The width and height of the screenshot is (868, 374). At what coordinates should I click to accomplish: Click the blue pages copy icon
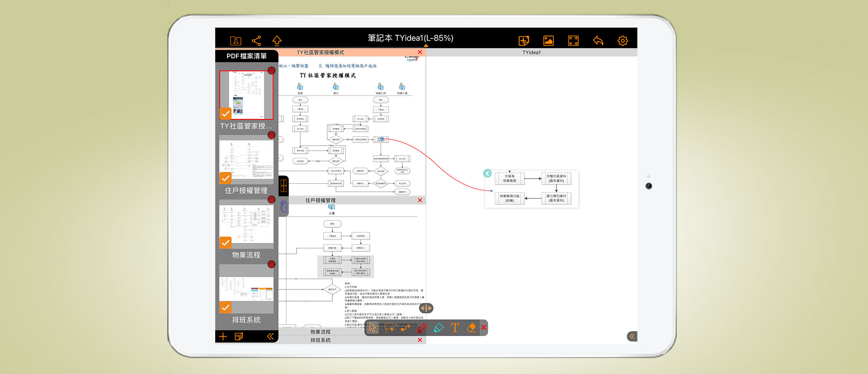pyautogui.click(x=284, y=207)
